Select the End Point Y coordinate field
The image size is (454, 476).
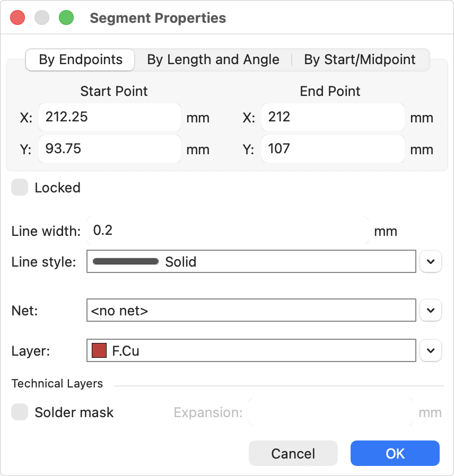pos(333,149)
